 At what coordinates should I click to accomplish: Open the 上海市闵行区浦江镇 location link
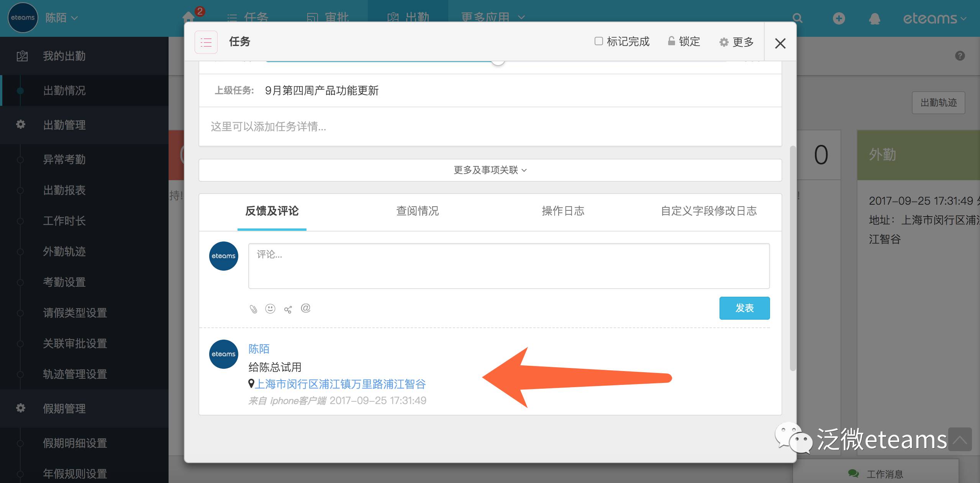[340, 384]
